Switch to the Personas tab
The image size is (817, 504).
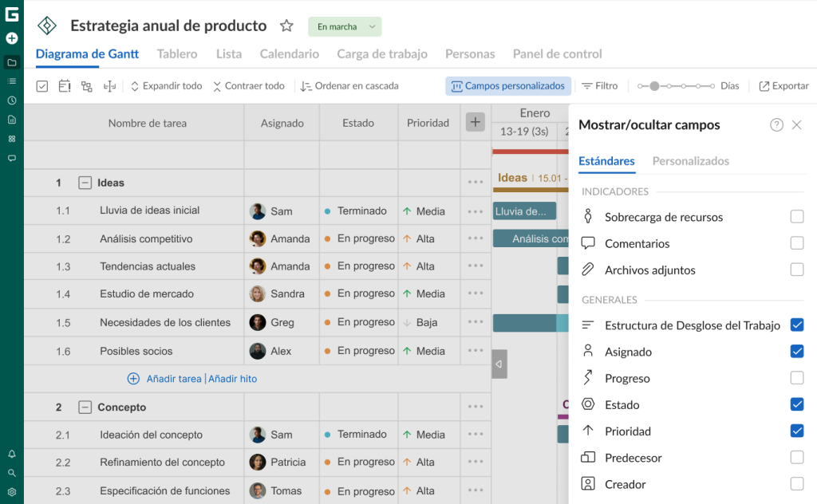point(470,53)
